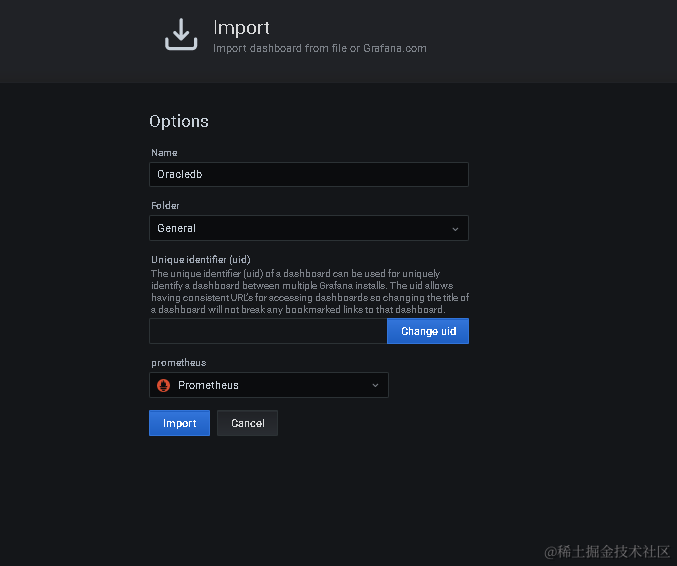Edit the Name field containing Oracledb
This screenshot has width=677, height=566.
click(309, 174)
